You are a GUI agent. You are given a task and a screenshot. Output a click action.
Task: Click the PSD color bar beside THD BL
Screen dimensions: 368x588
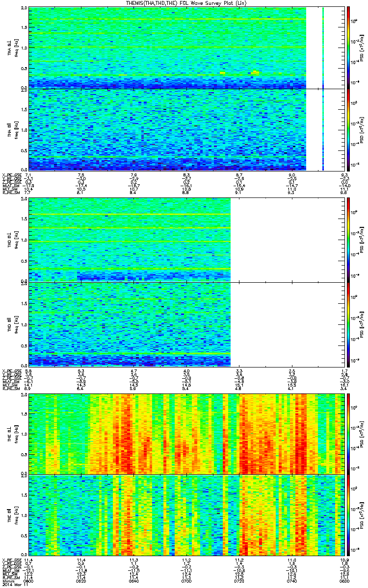tap(348, 240)
